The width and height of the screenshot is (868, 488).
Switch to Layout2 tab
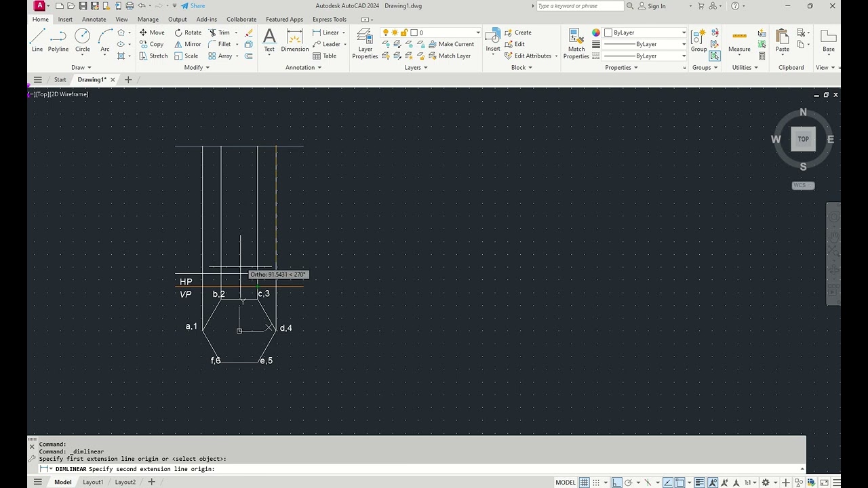coord(125,482)
